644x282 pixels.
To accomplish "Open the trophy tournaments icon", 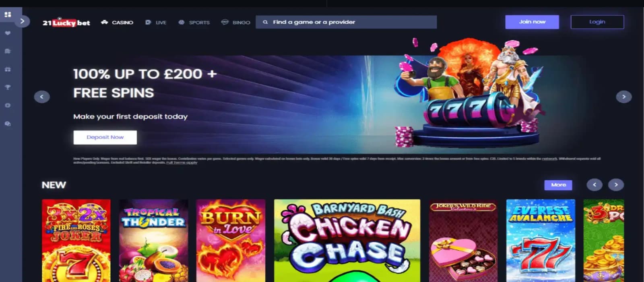I will (8, 87).
